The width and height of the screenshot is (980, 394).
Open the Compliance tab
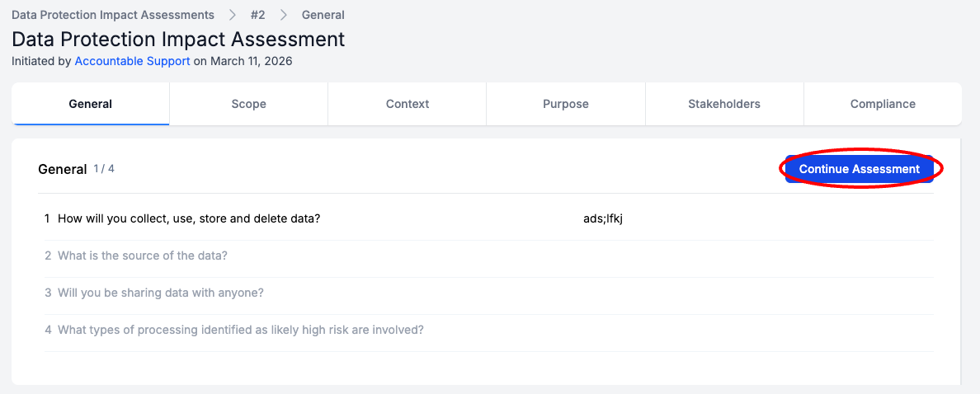pos(883,104)
